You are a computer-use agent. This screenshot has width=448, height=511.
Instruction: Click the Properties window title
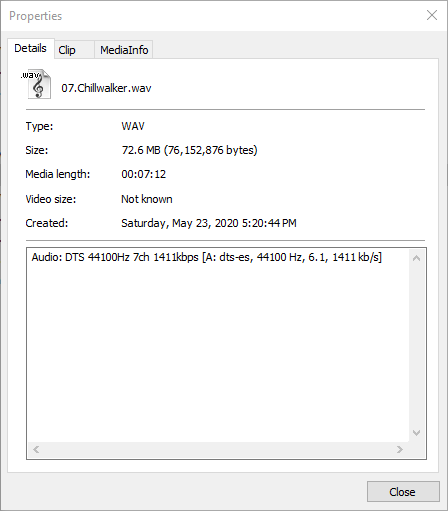[x=35, y=16]
